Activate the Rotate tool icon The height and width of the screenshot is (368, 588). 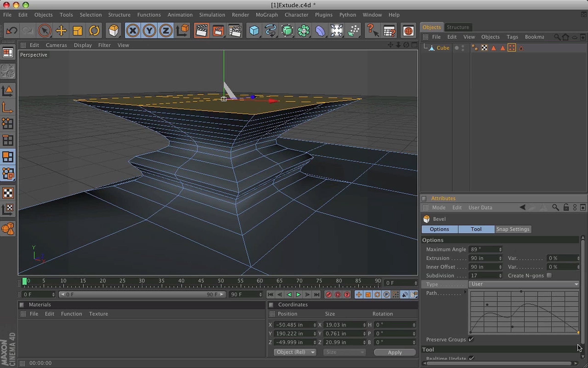click(94, 31)
